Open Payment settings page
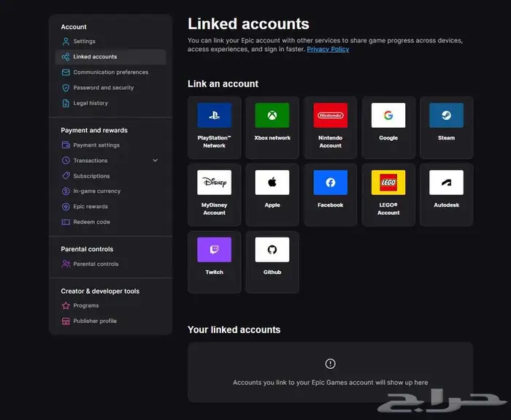Image resolution: width=511 pixels, height=420 pixels. [x=110, y=145]
